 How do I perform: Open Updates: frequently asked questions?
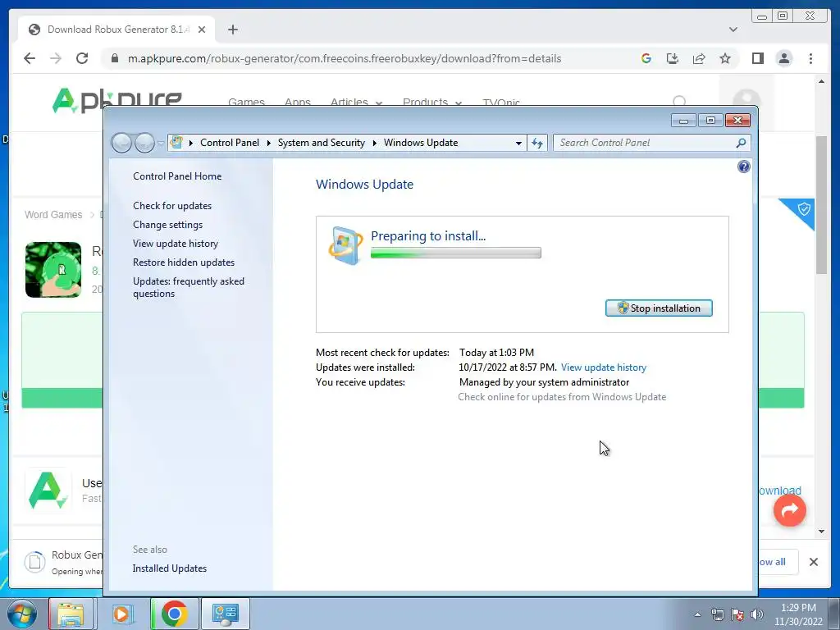point(189,287)
